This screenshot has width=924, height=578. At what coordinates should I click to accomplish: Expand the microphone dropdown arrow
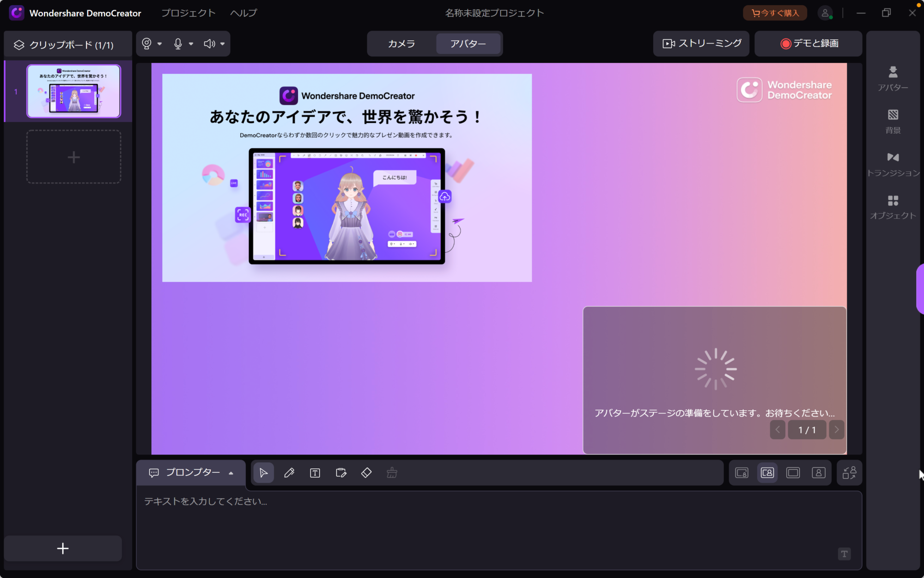(x=191, y=44)
